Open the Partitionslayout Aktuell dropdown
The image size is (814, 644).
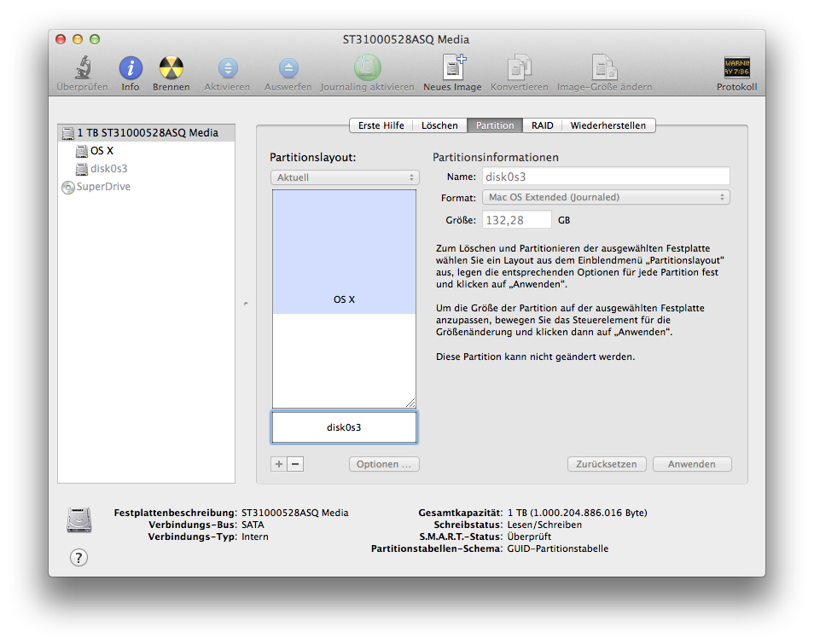coord(345,177)
